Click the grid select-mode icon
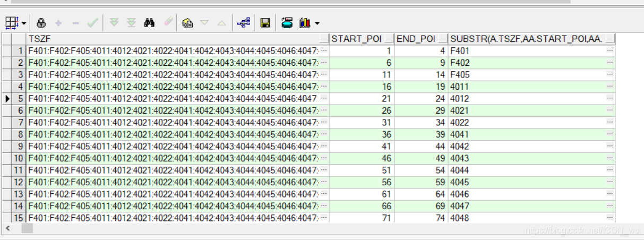This screenshot has width=644, height=240. (x=12, y=23)
